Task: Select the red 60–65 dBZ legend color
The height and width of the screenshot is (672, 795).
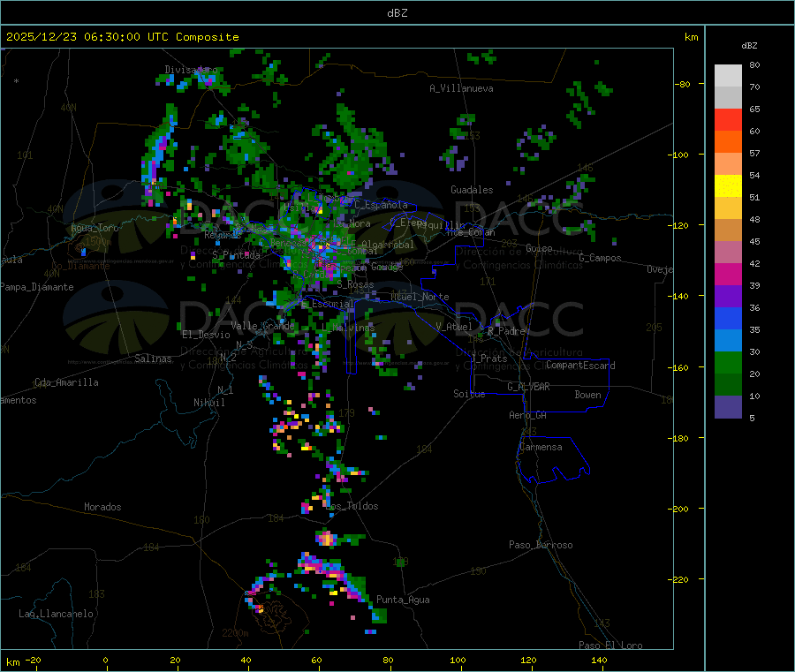Action: [x=728, y=119]
